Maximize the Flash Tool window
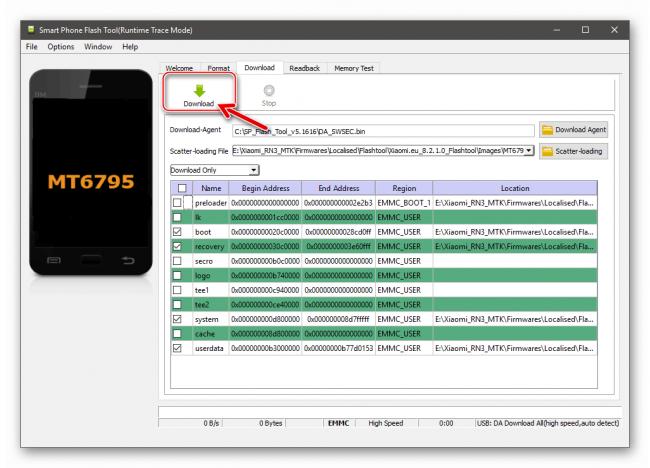Screen dimensions: 650x468 (585, 30)
